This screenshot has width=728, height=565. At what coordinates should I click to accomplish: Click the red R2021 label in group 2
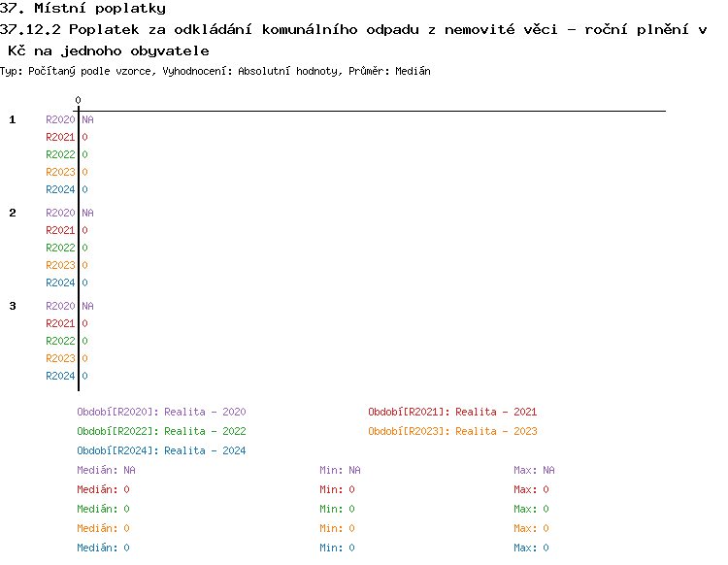(60, 230)
